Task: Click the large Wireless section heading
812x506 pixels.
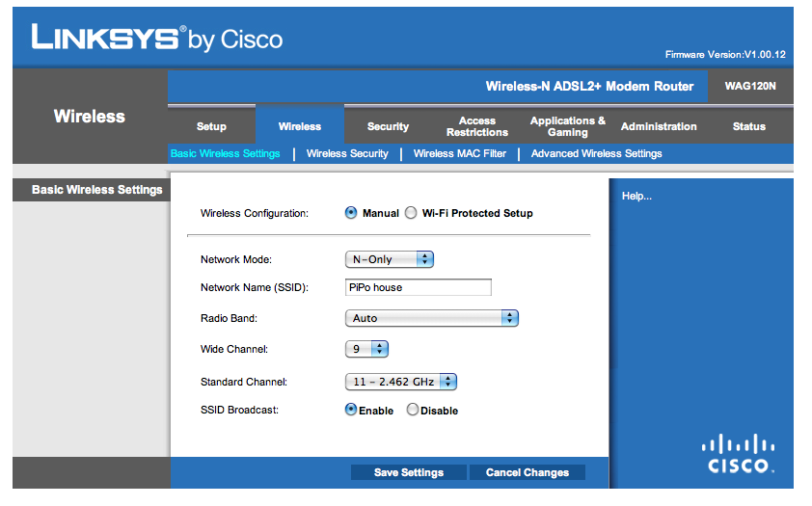Action: click(89, 117)
